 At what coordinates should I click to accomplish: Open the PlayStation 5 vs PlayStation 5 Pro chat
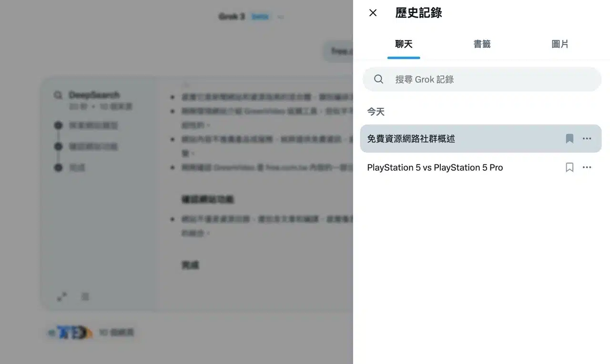point(435,167)
